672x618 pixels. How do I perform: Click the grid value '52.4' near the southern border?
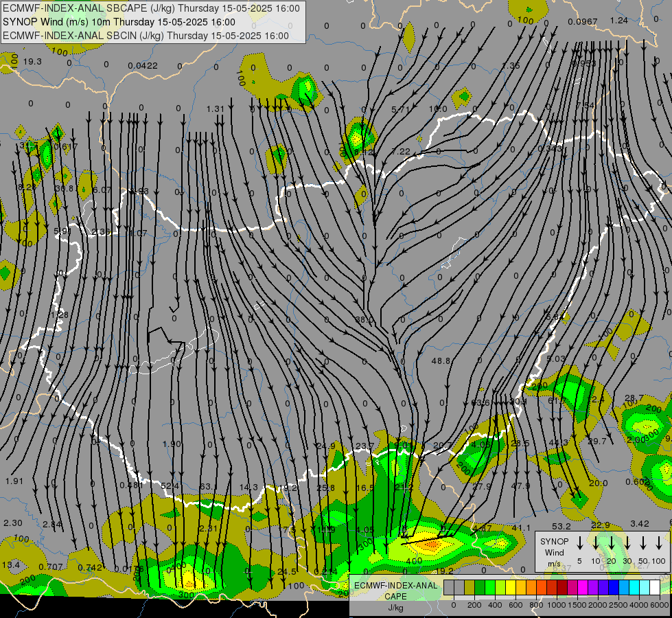(x=170, y=485)
